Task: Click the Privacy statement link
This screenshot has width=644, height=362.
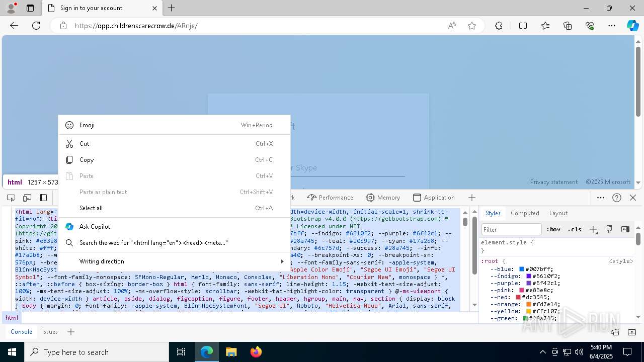Action: click(554, 182)
